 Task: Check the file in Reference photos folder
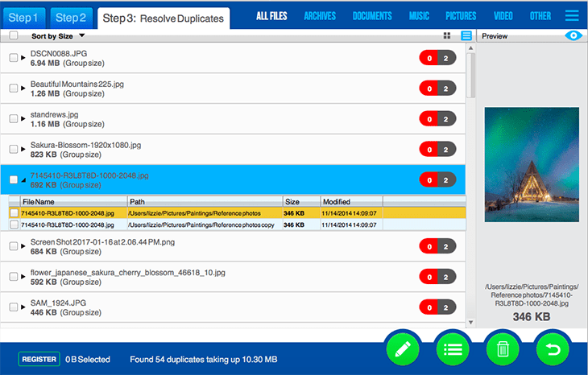click(14, 212)
